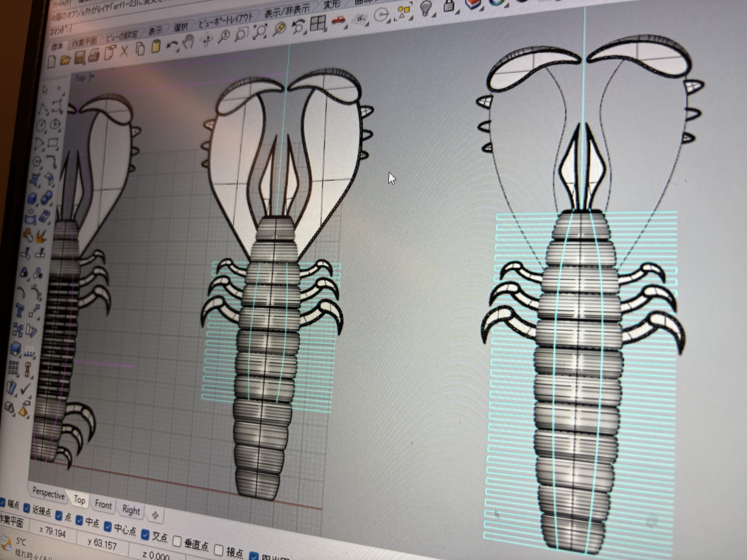Click the plus button to add viewport tab

click(x=155, y=515)
